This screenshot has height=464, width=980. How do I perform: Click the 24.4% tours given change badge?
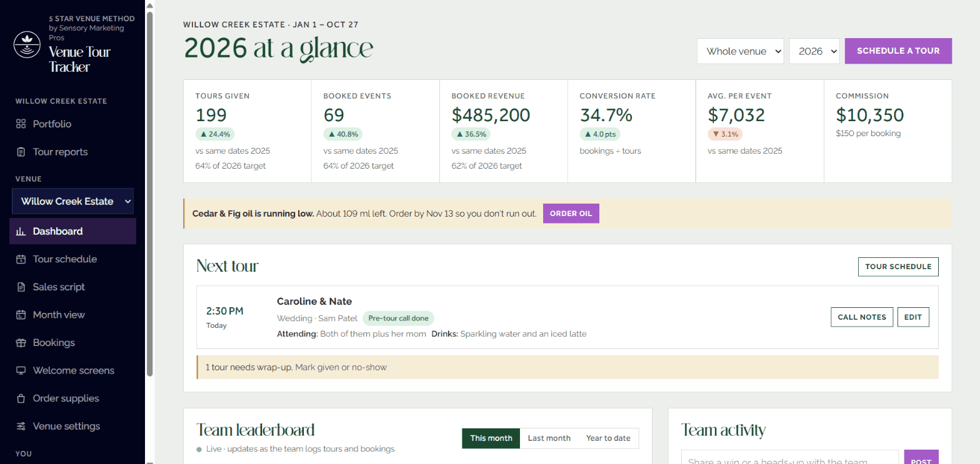(x=215, y=134)
